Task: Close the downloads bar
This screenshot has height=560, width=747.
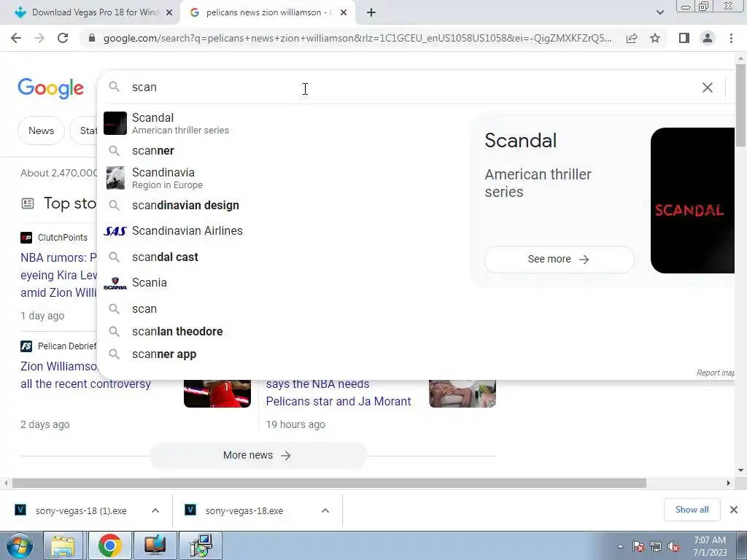Action: pyautogui.click(x=734, y=510)
